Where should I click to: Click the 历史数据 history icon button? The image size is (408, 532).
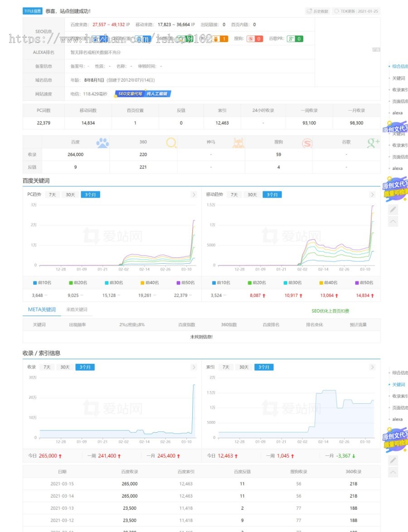(317, 11)
